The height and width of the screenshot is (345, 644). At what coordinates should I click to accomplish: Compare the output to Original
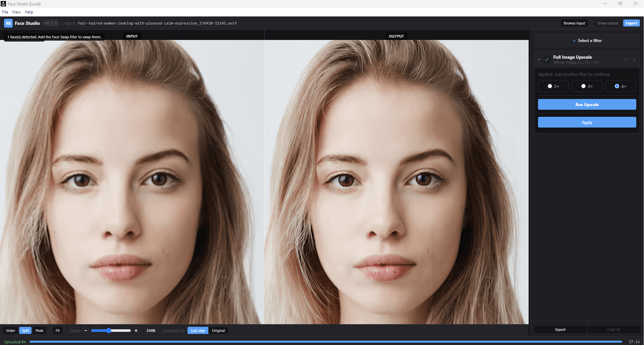tap(218, 331)
